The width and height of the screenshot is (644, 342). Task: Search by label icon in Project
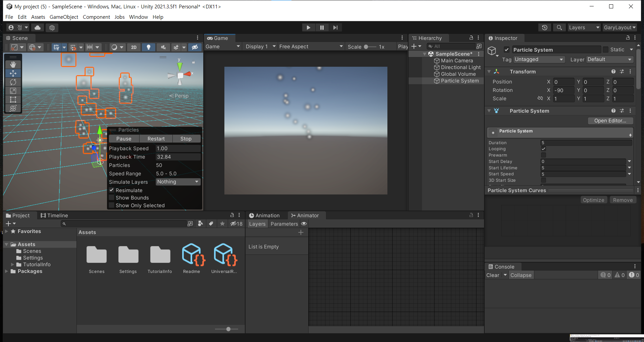[211, 224]
